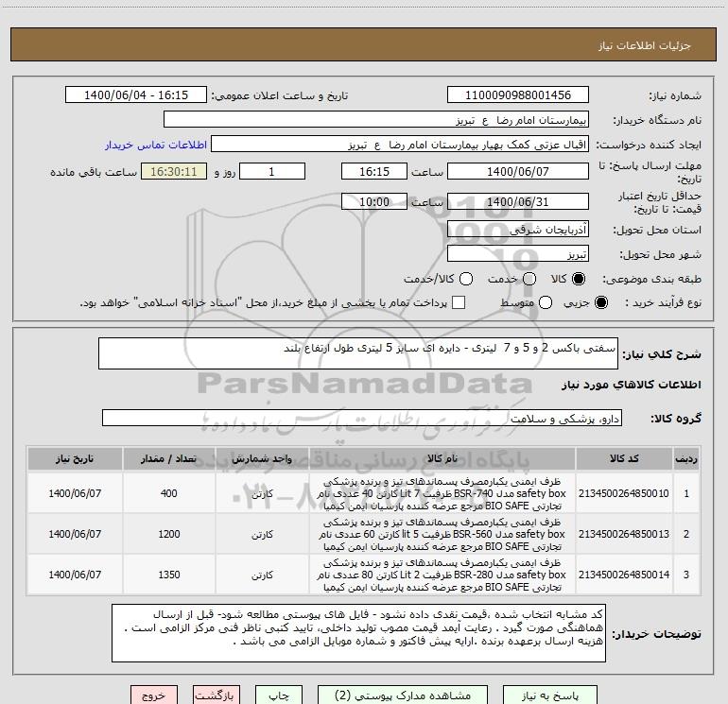The width and height of the screenshot is (728, 704).
Task: Click the گروه کالا field دارو، پزشکی و سلامت
Action: pyautogui.click(x=362, y=418)
